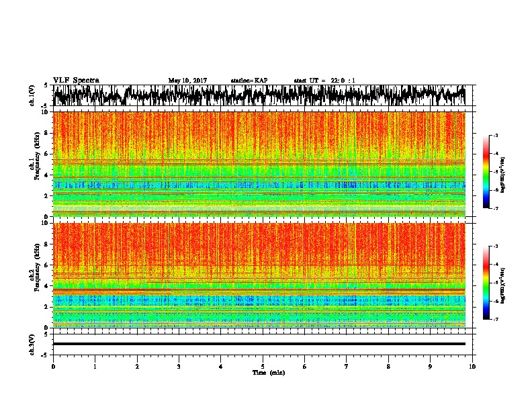Click the ch.1 color scale bar
This screenshot has height=411, width=532.
486,172
